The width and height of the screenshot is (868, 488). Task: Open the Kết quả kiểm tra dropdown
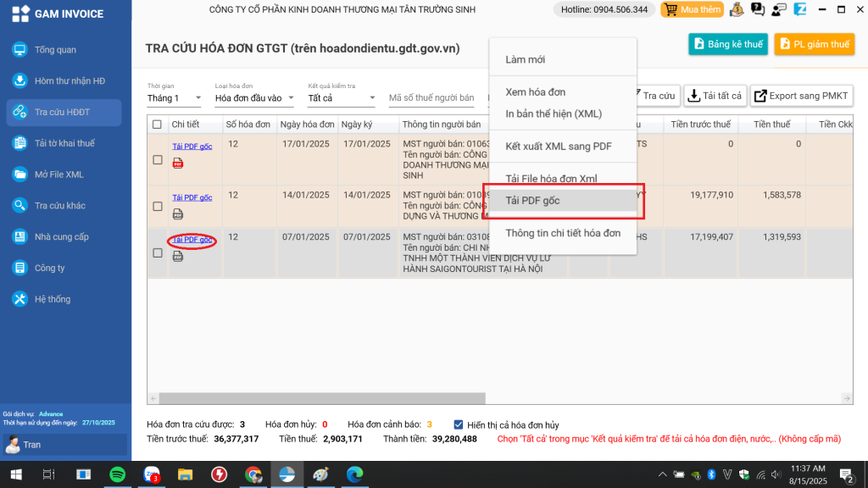(x=343, y=98)
